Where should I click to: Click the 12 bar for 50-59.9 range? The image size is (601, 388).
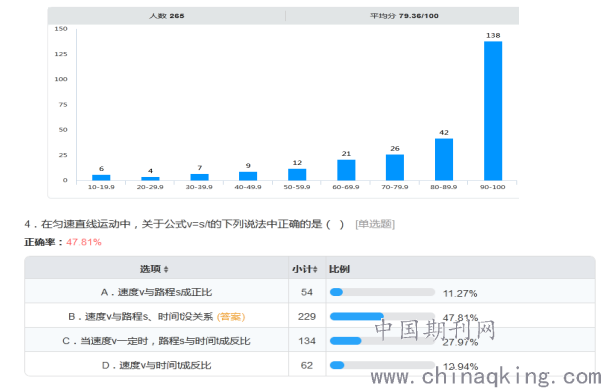(x=297, y=174)
